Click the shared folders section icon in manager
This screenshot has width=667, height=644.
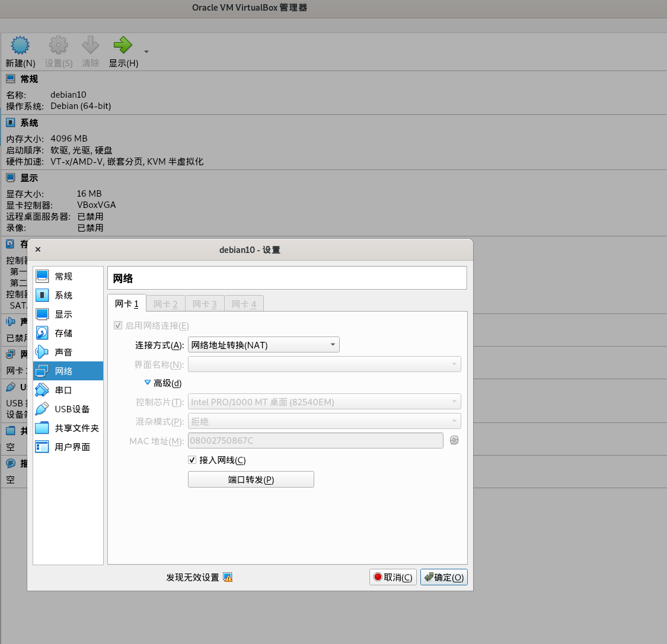tap(11, 431)
